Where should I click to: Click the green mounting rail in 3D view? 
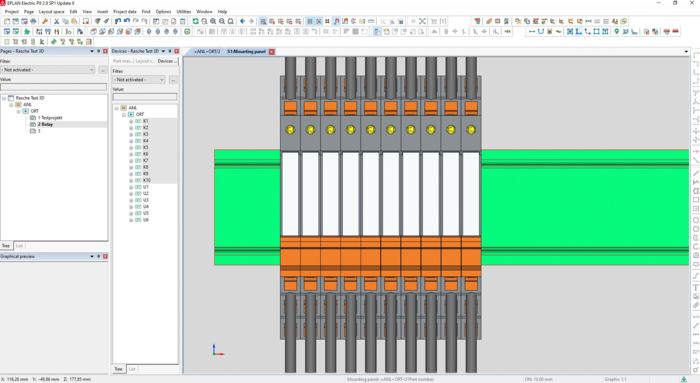[585, 208]
